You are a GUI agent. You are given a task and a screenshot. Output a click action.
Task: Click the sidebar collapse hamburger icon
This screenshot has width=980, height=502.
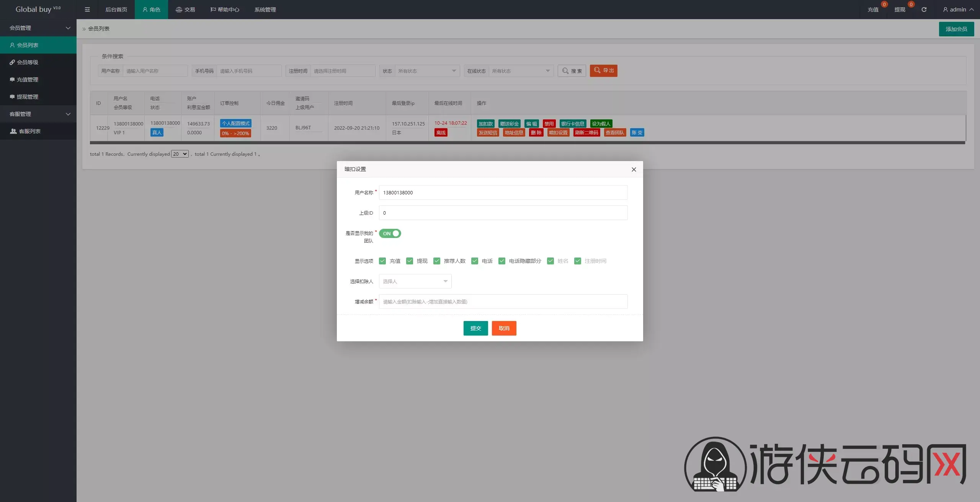tap(87, 10)
